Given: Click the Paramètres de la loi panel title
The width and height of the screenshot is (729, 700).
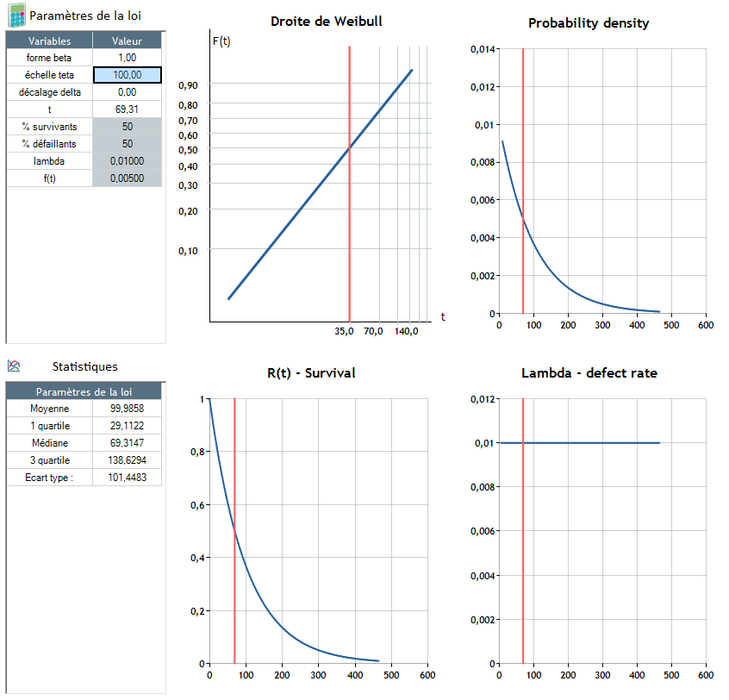Looking at the screenshot, I should point(85,16).
